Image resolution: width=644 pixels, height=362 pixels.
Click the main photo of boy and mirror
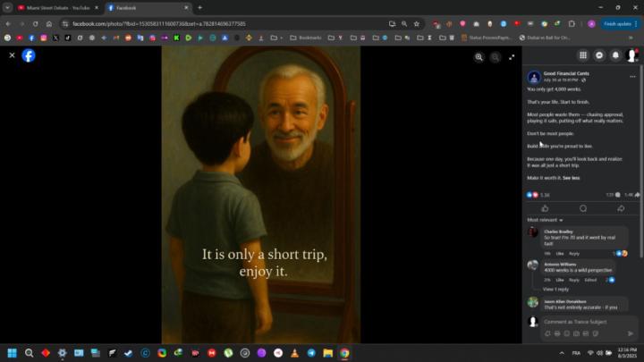pos(261,195)
